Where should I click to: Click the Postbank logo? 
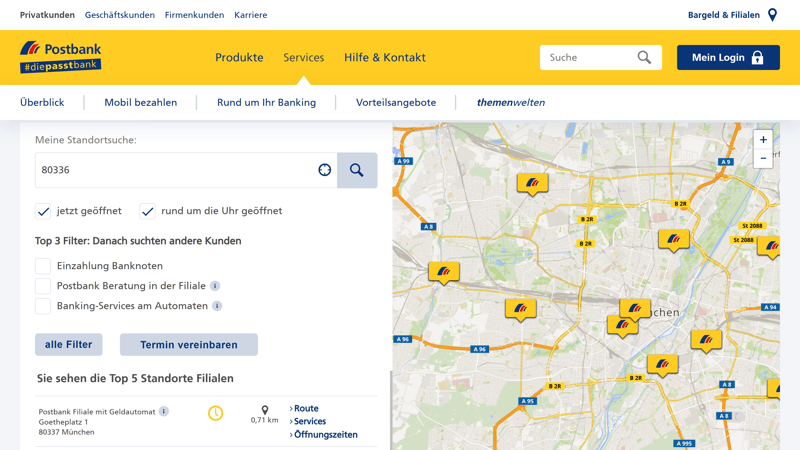(x=60, y=57)
